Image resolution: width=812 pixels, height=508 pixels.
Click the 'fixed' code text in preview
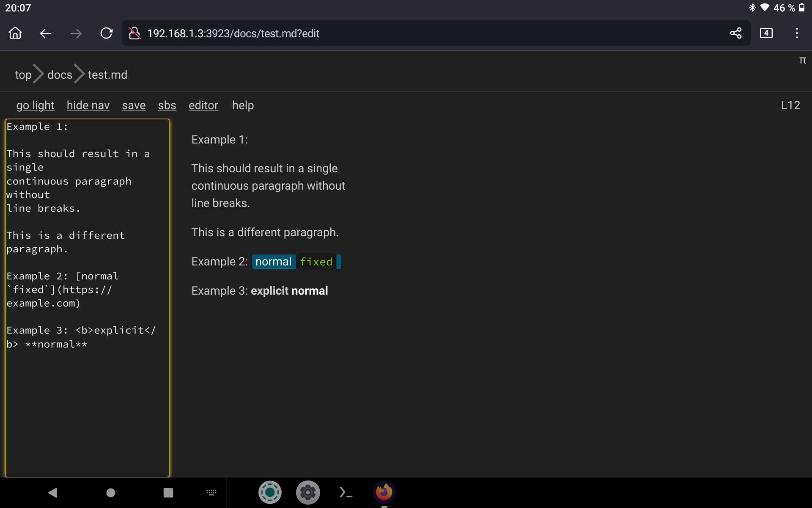pos(316,262)
